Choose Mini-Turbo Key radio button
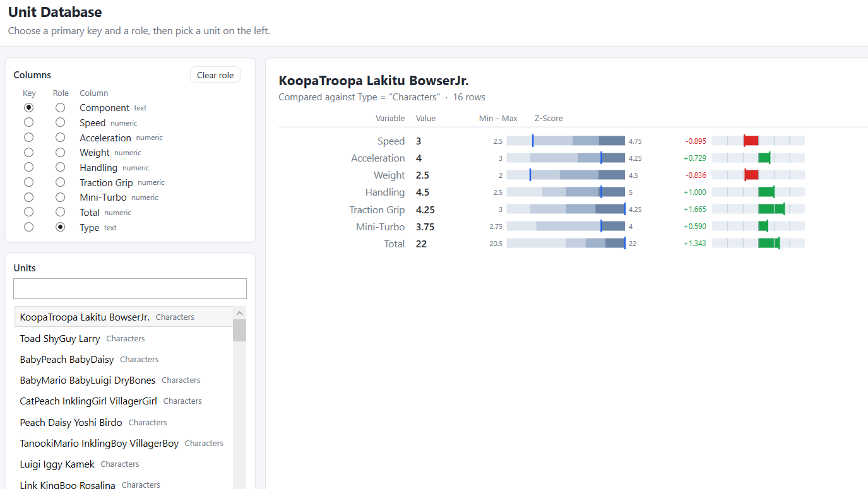The width and height of the screenshot is (868, 489). (x=29, y=197)
